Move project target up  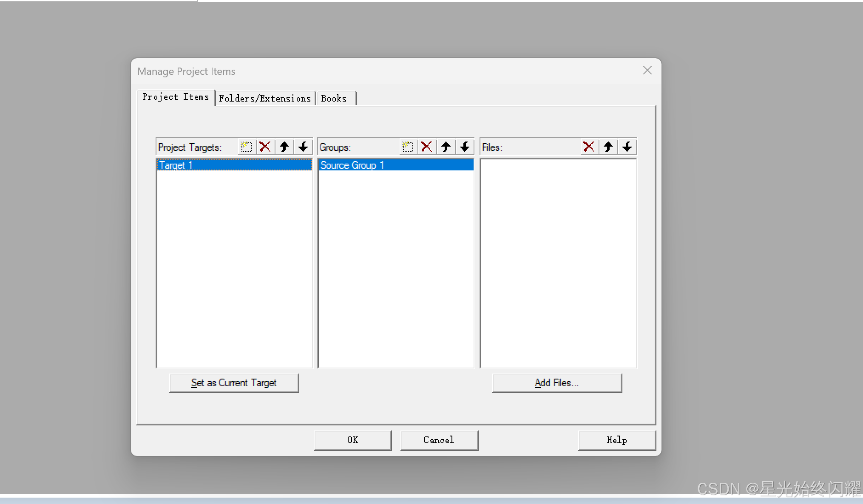(x=284, y=147)
